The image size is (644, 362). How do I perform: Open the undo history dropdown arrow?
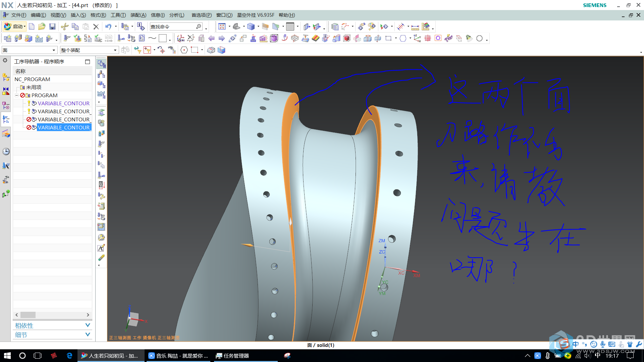point(116,26)
